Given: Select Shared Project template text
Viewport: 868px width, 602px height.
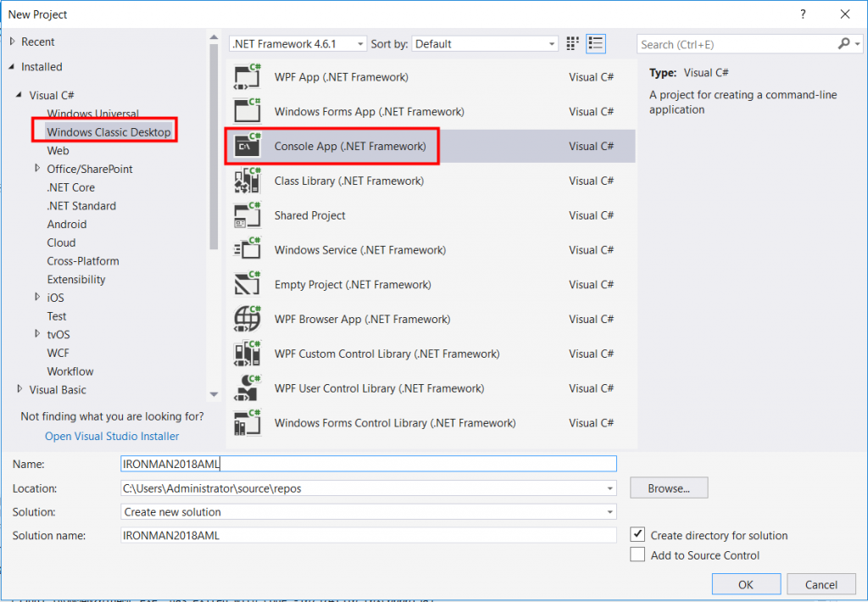Looking at the screenshot, I should tap(310, 215).
